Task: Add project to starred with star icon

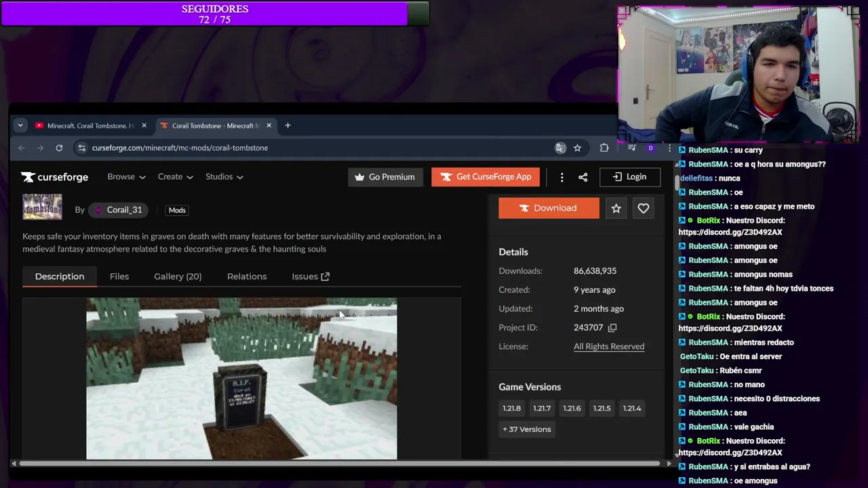Action: tap(616, 208)
